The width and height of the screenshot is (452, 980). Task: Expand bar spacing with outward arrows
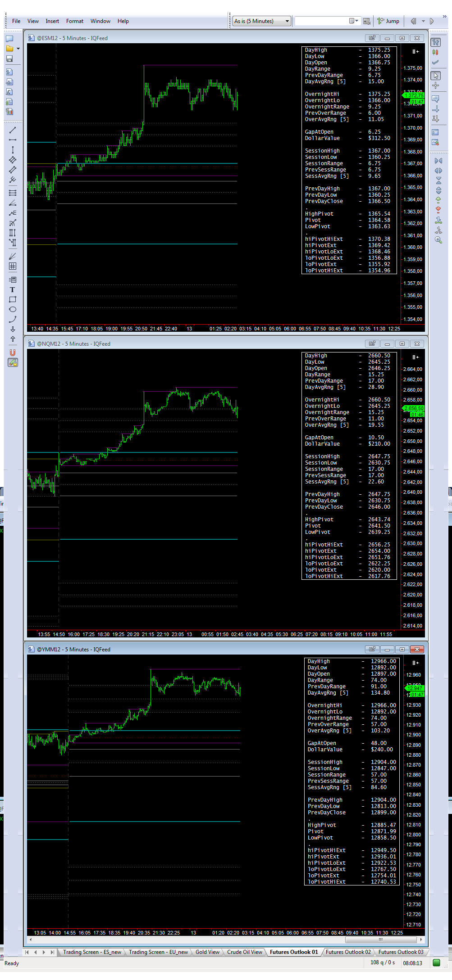pyautogui.click(x=438, y=171)
